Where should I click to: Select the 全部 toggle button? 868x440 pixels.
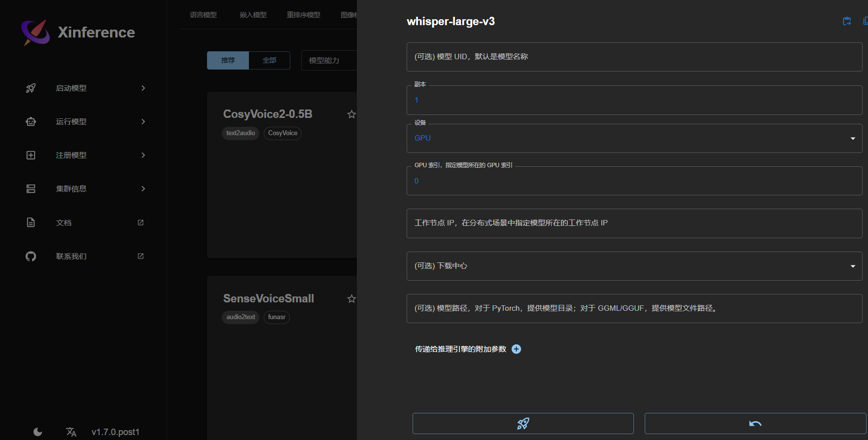(x=270, y=60)
